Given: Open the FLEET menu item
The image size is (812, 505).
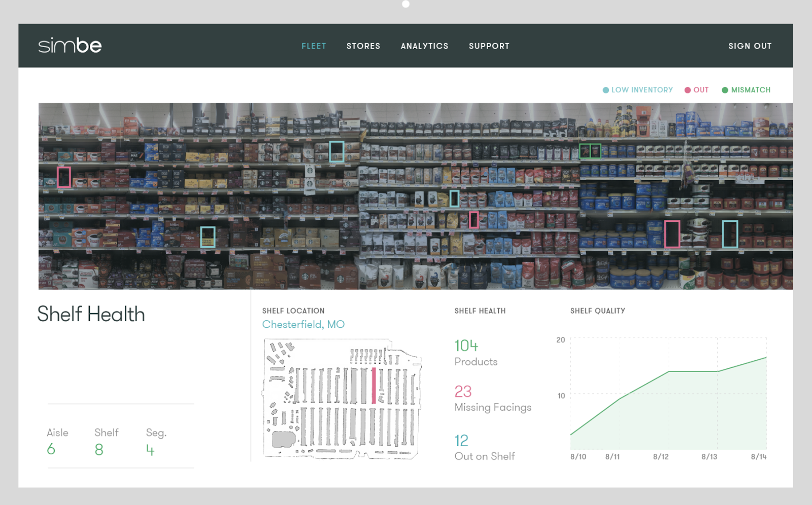Looking at the screenshot, I should 314,46.
